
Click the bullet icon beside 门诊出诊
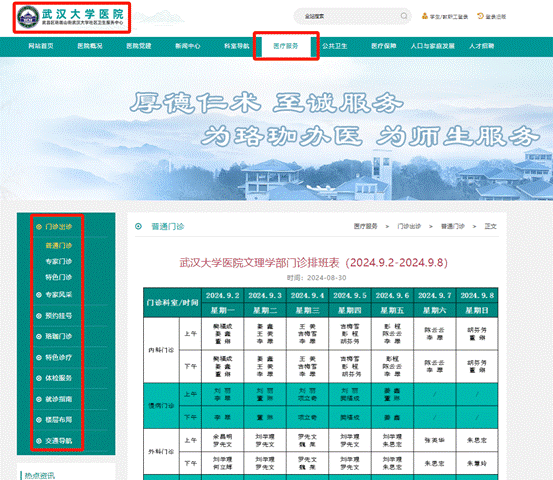coord(39,226)
